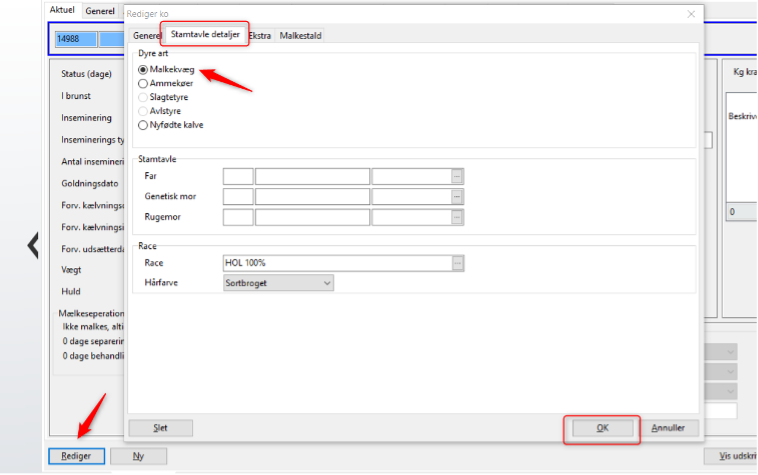This screenshot has height=475, width=758.
Task: Click the first Far input field
Action: [x=237, y=176]
